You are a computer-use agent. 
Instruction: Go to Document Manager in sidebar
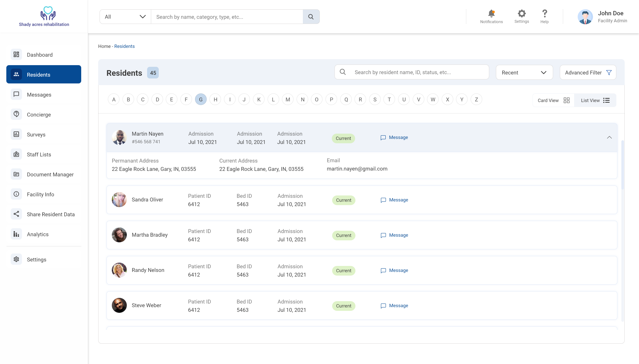(50, 175)
